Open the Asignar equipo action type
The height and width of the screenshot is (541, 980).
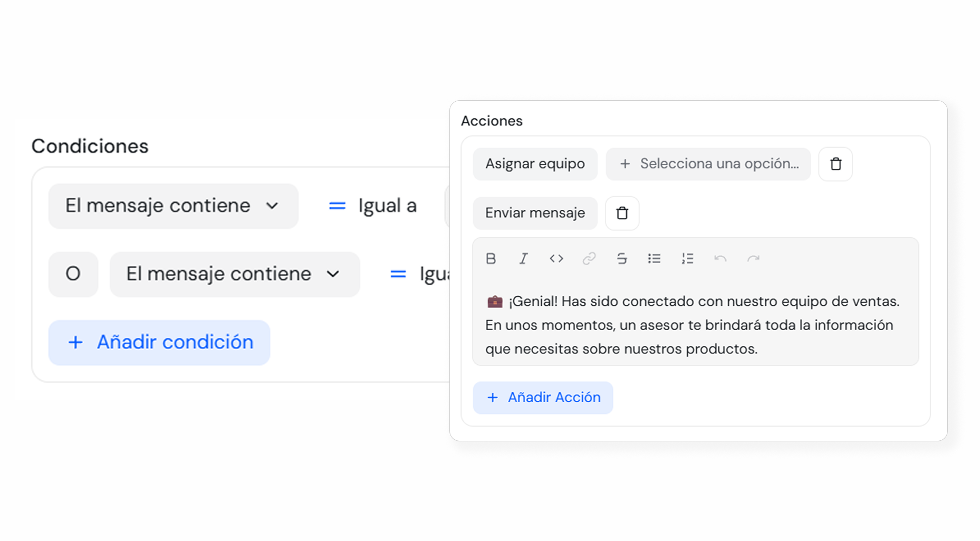(x=535, y=164)
